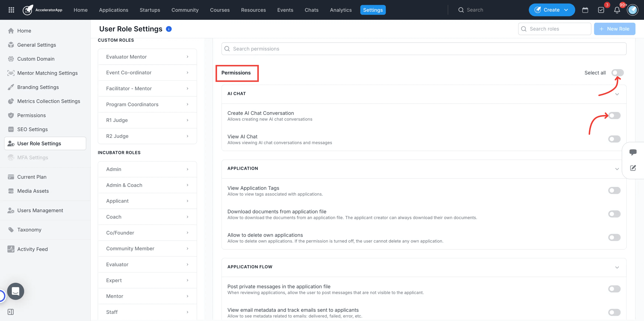Open the Create dropdown button
This screenshot has width=644, height=321.
pos(551,10)
